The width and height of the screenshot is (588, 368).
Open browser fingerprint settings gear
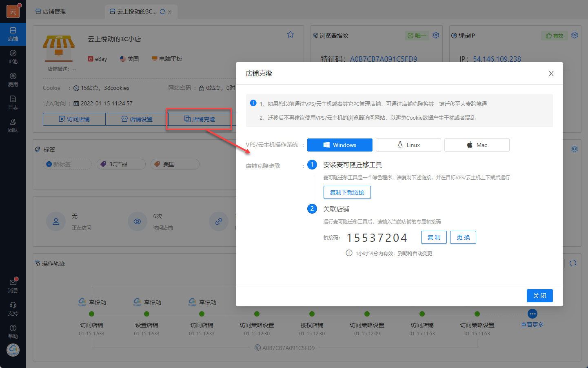point(436,35)
